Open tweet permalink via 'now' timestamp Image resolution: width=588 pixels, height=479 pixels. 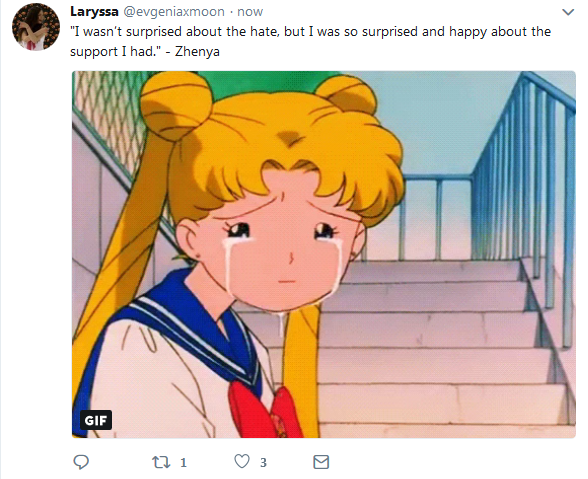click(x=250, y=12)
